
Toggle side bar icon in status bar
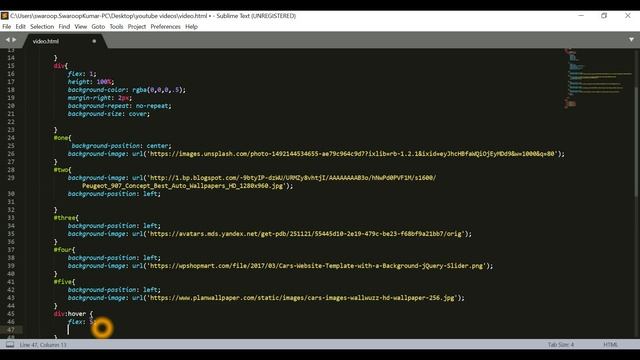click(x=10, y=345)
